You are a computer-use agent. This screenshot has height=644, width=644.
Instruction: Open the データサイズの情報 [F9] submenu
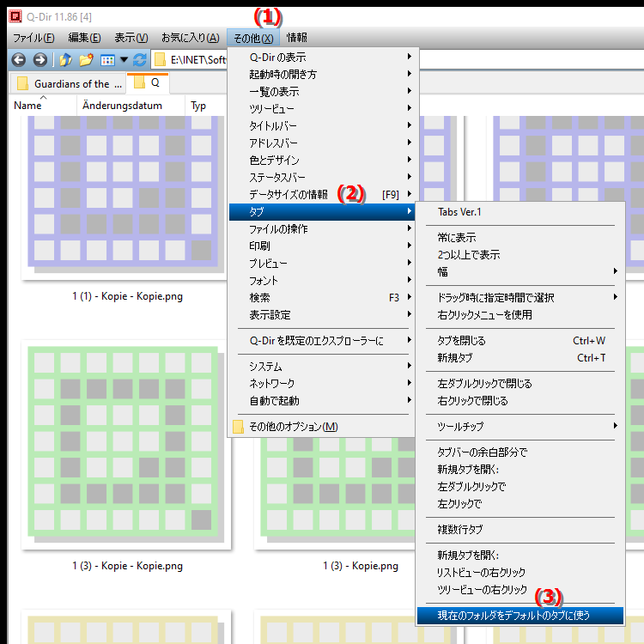click(322, 195)
